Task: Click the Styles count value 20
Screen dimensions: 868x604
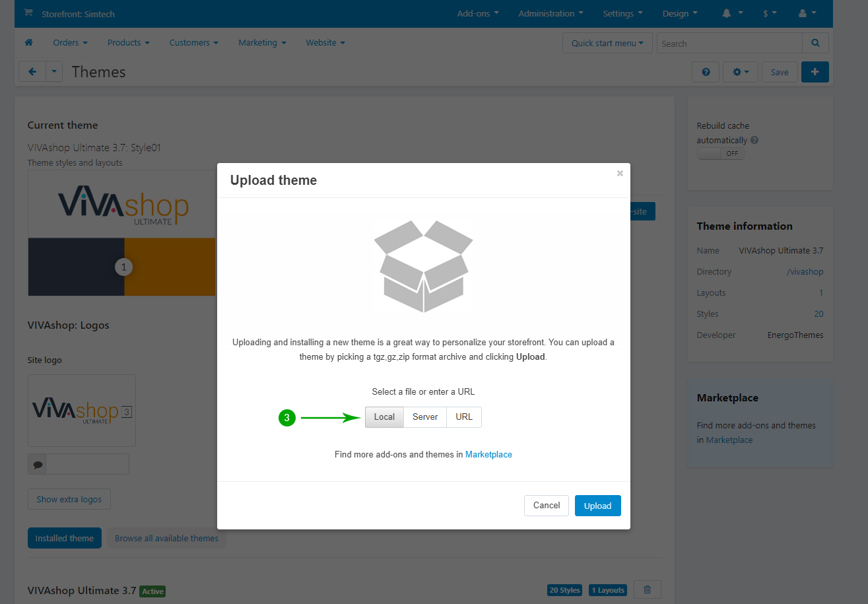Action: point(819,314)
